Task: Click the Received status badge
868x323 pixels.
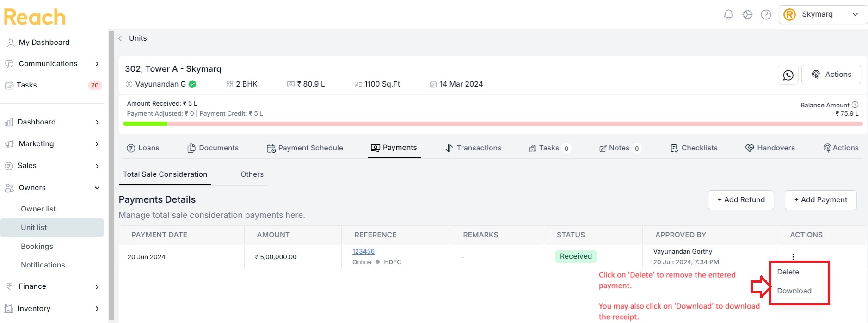Action: (x=576, y=256)
